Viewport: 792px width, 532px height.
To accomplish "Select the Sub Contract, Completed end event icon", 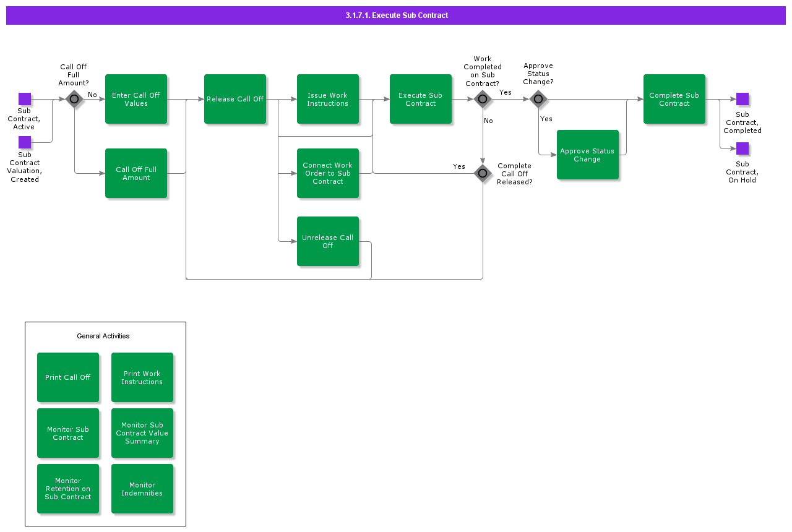I will [742, 98].
